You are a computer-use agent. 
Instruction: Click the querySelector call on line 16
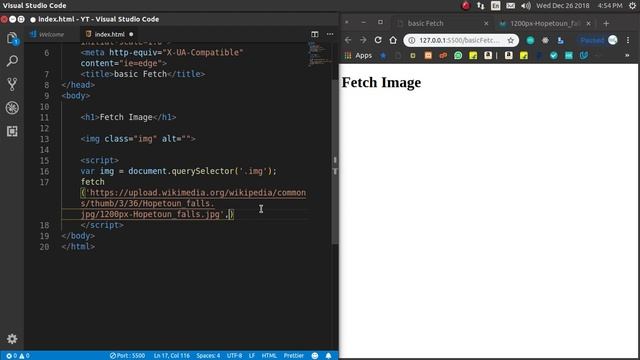(x=202, y=171)
